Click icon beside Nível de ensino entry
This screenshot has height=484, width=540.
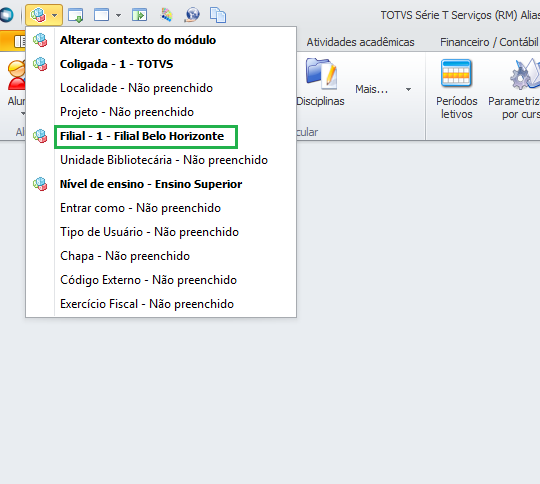pyautogui.click(x=40, y=184)
